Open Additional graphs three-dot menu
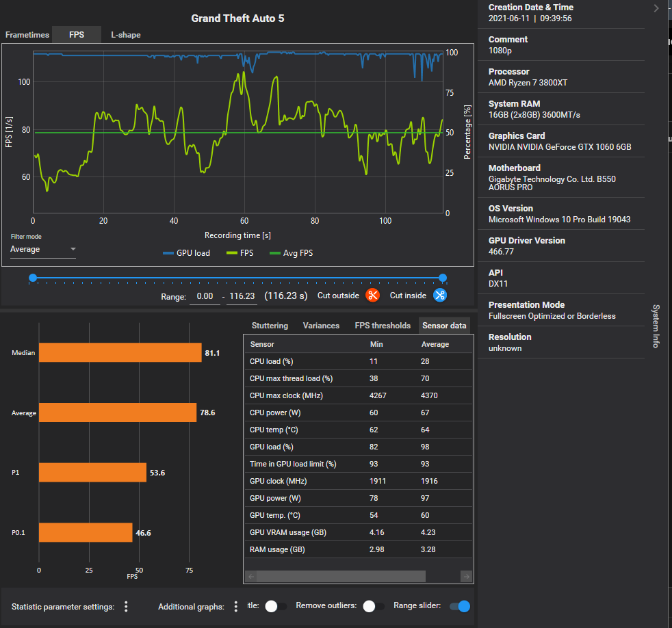This screenshot has width=672, height=628. pyautogui.click(x=235, y=606)
